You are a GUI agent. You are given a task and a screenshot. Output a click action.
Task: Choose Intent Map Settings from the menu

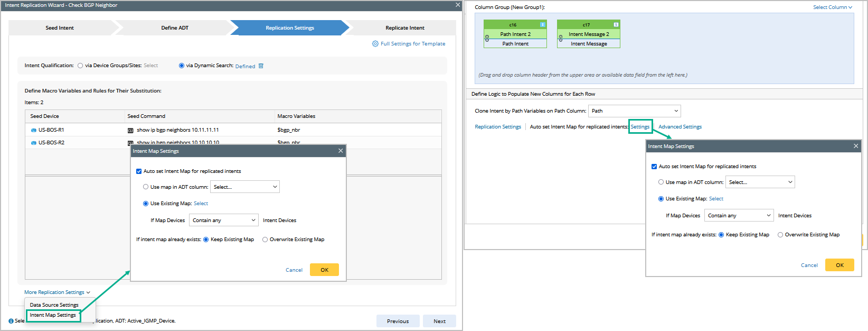pyautogui.click(x=53, y=315)
